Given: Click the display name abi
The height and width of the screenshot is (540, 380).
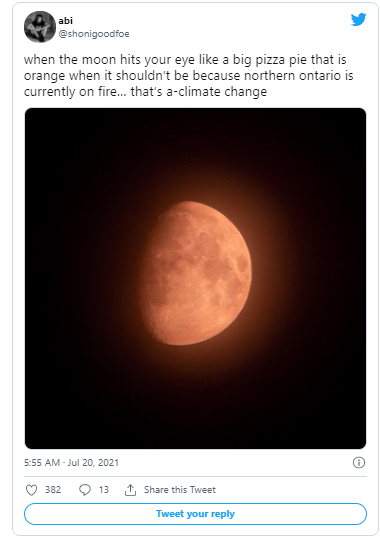Looking at the screenshot, I should tap(65, 21).
